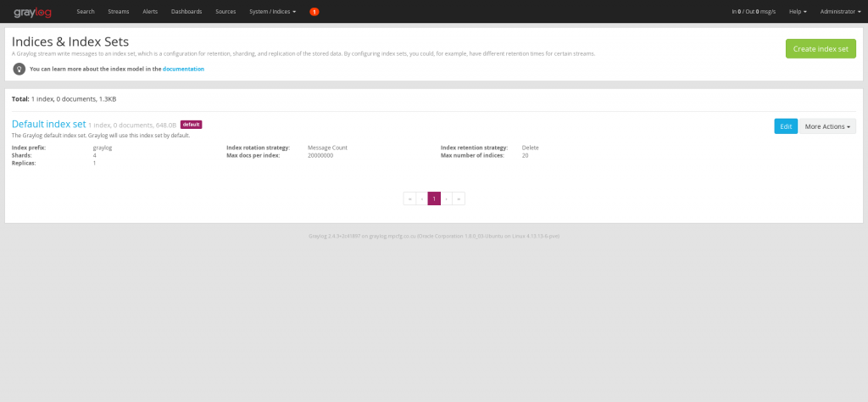The height and width of the screenshot is (402, 868).
Task: Click the Default index set description text
Action: 101,135
